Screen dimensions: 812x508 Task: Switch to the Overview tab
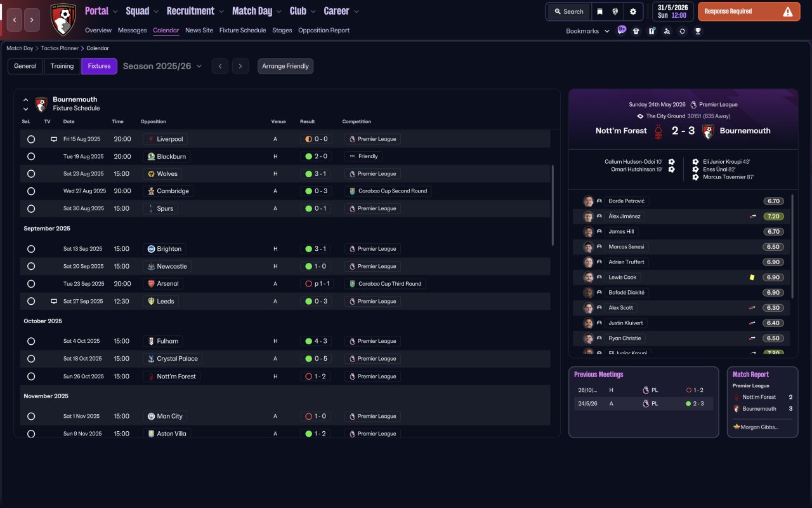tap(98, 30)
